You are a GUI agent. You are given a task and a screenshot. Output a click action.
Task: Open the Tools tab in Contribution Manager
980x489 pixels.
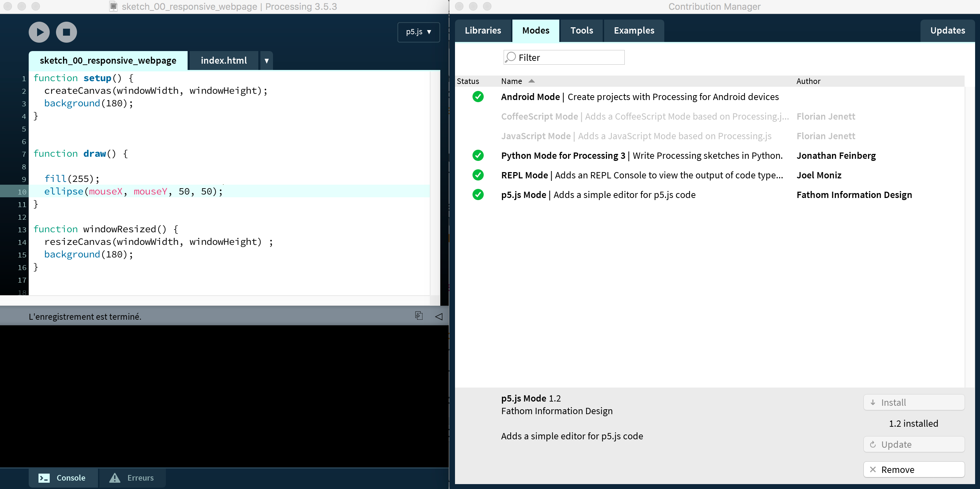point(582,30)
